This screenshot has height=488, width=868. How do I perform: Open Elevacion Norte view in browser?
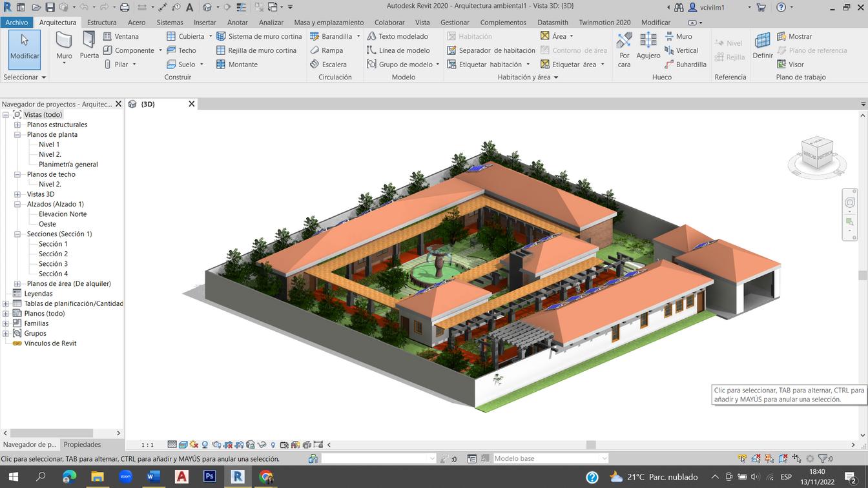pyautogui.click(x=63, y=214)
